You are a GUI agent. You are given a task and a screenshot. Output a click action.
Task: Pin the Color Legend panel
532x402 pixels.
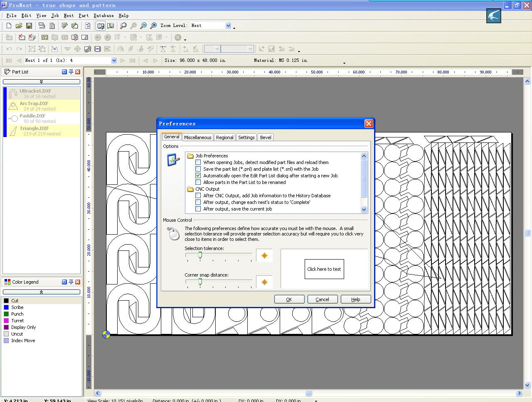coord(71,282)
